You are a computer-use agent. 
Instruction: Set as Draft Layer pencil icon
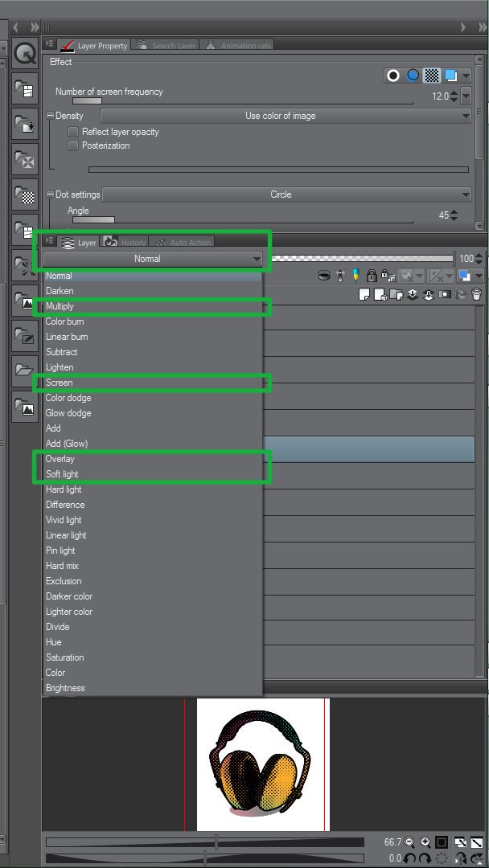pos(355,275)
